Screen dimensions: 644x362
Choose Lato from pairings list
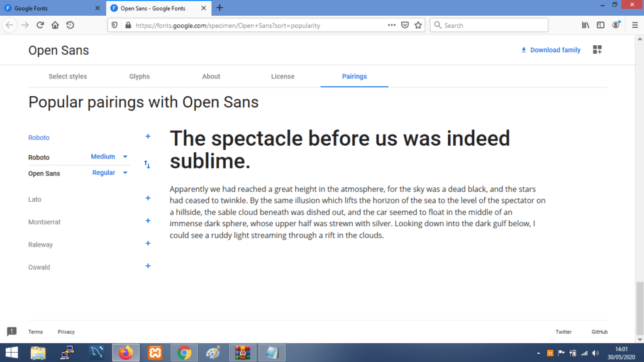tap(35, 199)
